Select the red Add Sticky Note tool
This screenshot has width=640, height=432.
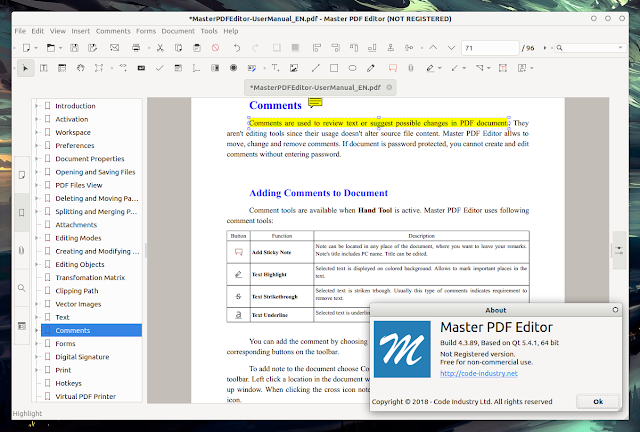click(393, 68)
